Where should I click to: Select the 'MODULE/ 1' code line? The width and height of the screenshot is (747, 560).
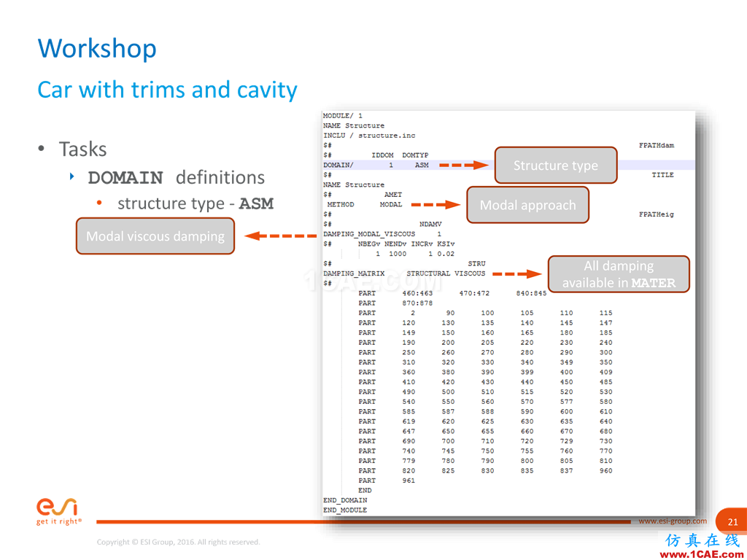343,116
